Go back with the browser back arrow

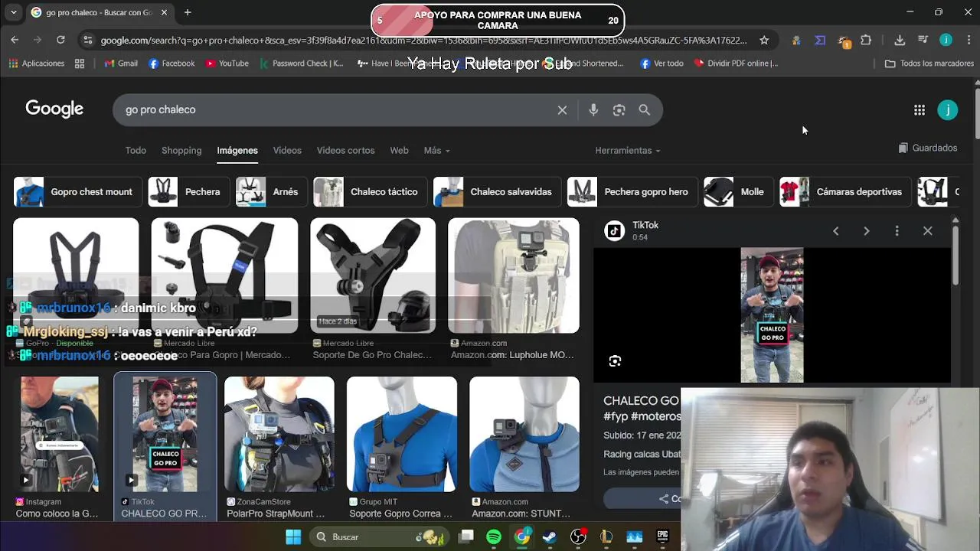click(x=15, y=40)
